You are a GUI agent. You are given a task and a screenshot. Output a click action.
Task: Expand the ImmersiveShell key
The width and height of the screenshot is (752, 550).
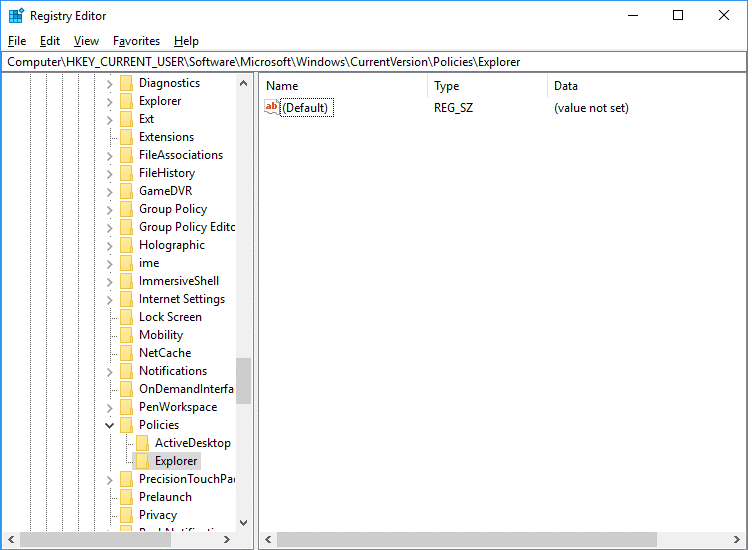(x=109, y=282)
